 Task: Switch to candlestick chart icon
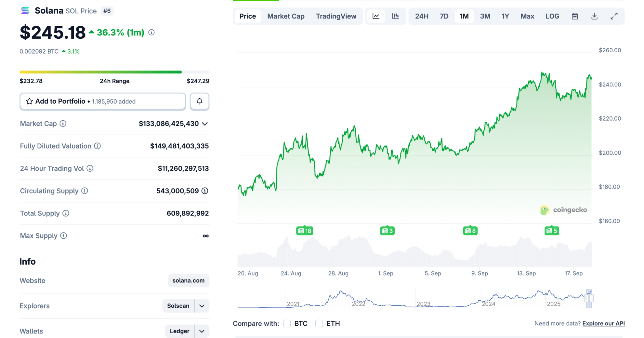coord(395,16)
